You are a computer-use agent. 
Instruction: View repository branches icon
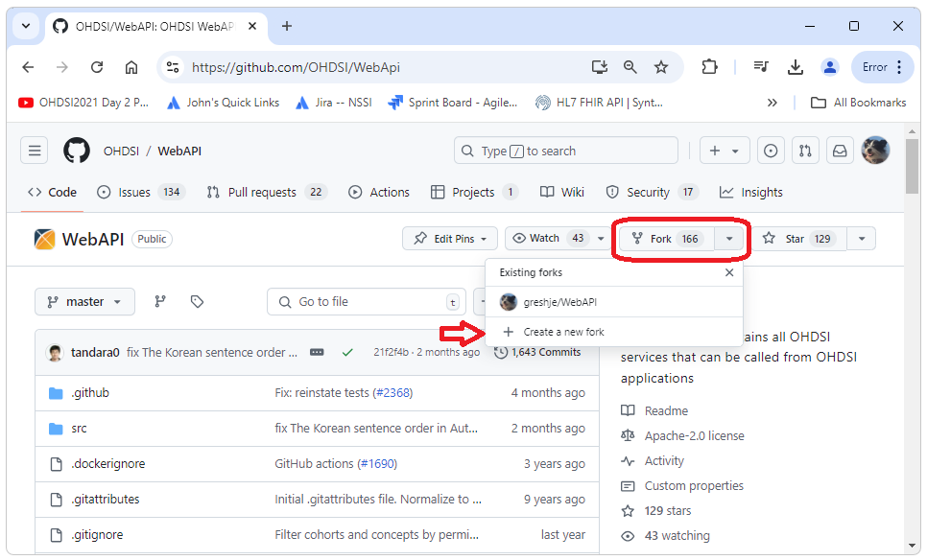point(160,302)
